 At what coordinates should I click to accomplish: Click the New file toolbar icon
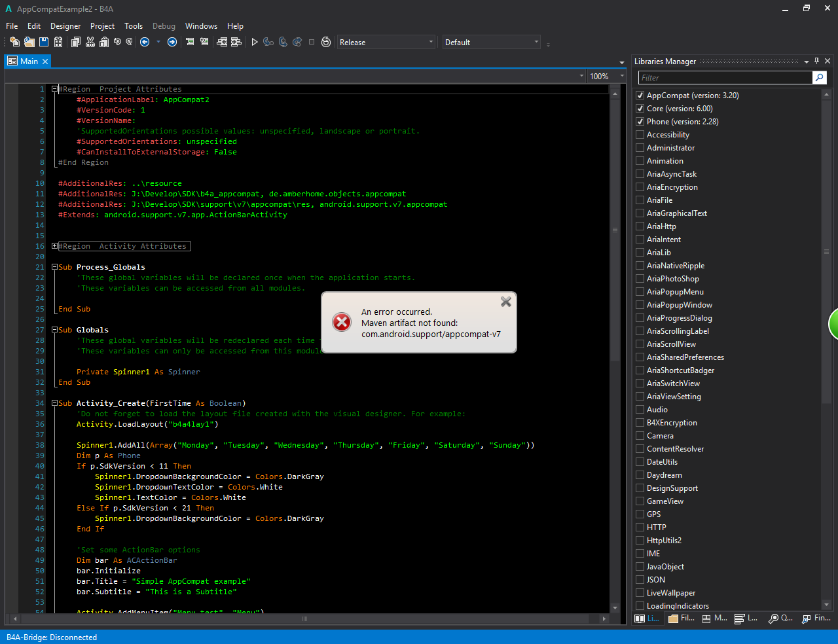pyautogui.click(x=14, y=42)
